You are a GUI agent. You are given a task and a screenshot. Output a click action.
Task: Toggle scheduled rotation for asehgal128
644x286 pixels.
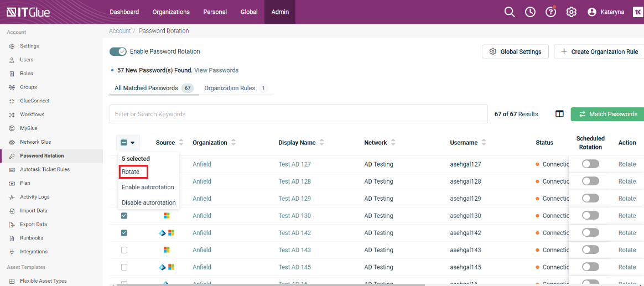[590, 181]
